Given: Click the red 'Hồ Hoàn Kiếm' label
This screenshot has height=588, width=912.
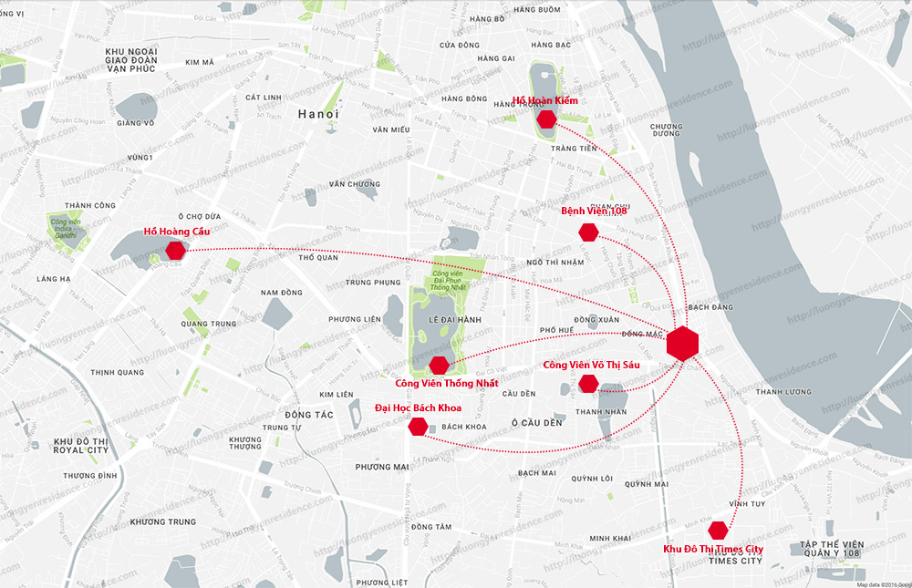Looking at the screenshot, I should (545, 100).
